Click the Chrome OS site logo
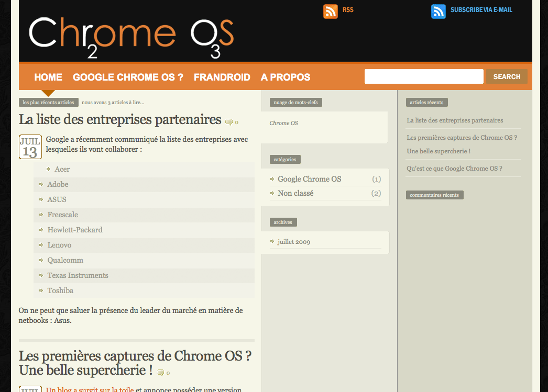 tap(131, 37)
